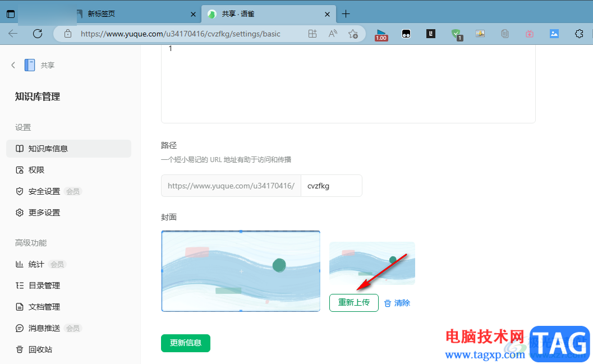
Task: Open 知识库信息 settings
Action: pyautogui.click(x=69, y=149)
